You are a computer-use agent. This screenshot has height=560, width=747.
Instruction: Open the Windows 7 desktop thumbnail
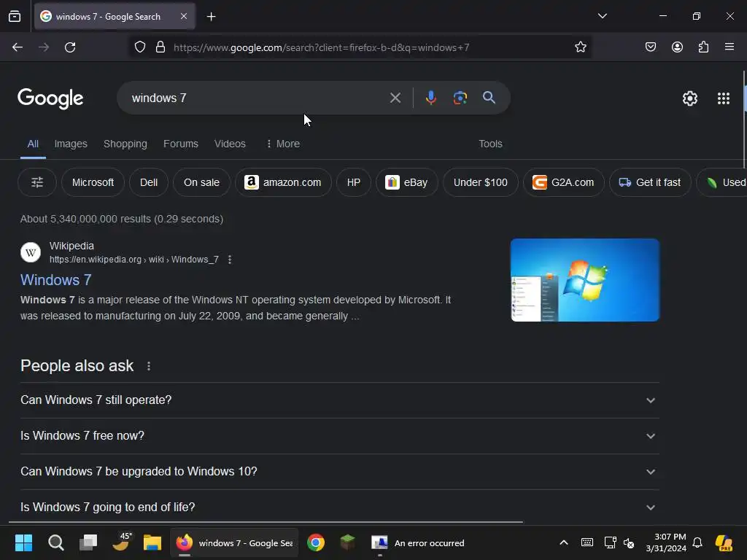584,280
